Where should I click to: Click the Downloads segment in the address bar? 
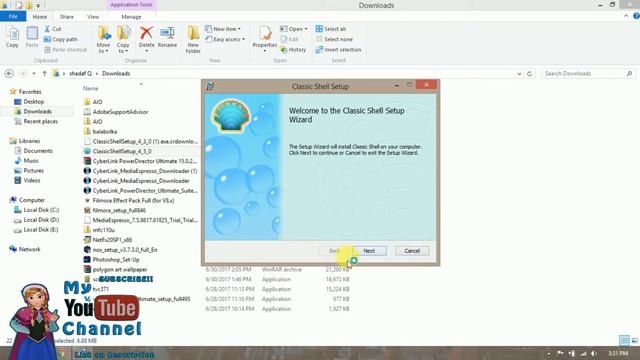(116, 73)
